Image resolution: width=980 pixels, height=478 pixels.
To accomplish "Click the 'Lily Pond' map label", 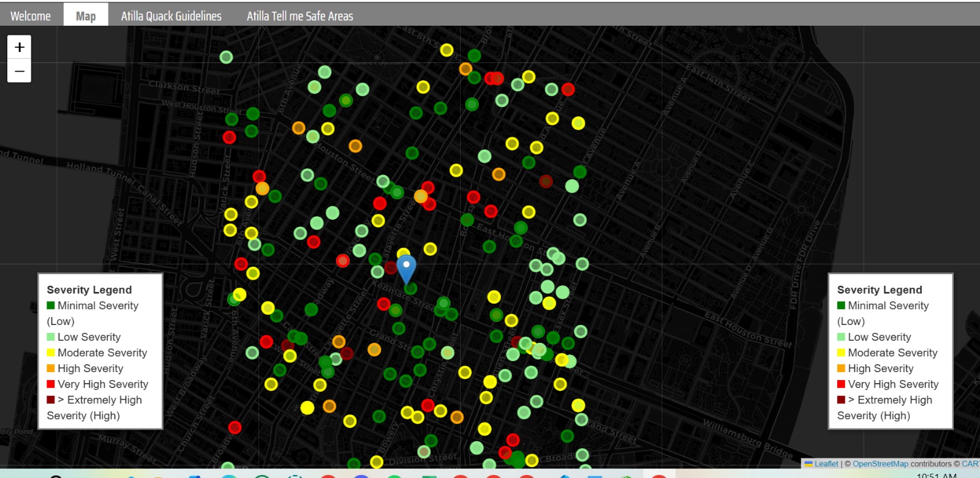I will click(17, 431).
